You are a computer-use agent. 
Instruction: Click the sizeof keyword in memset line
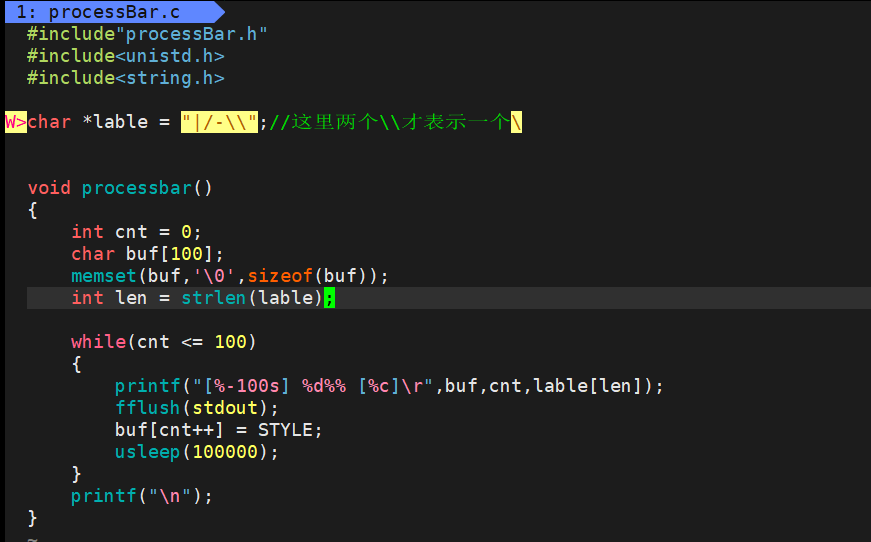(x=280, y=276)
